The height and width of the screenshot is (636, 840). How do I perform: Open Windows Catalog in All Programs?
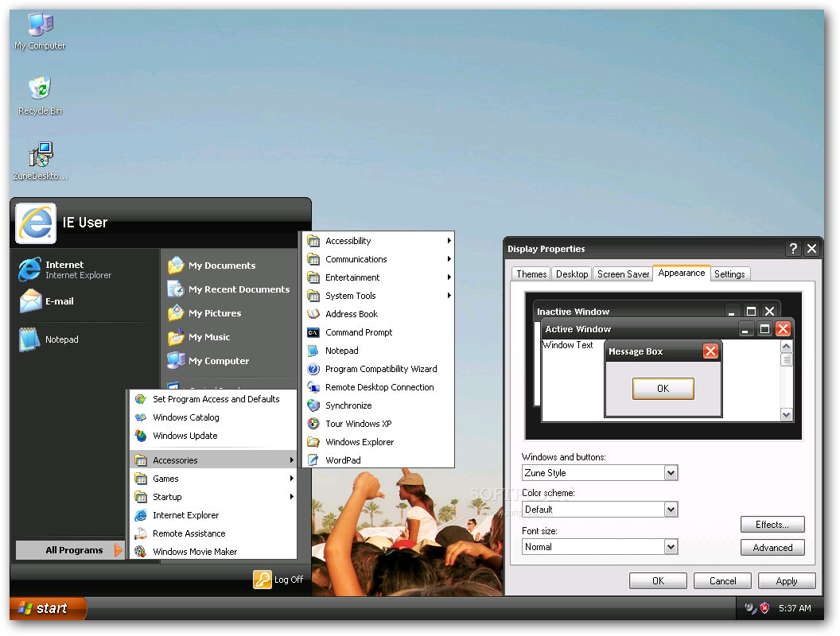(x=213, y=417)
